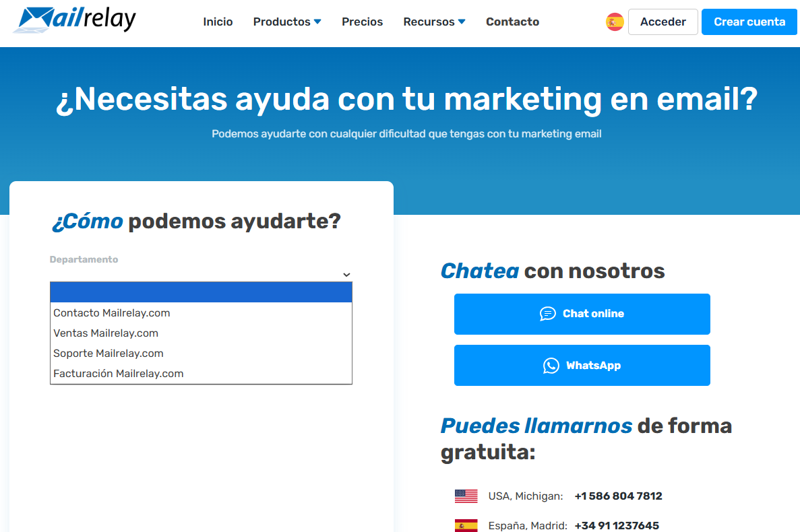
Task: Click the USA flag icon
Action: click(x=466, y=496)
